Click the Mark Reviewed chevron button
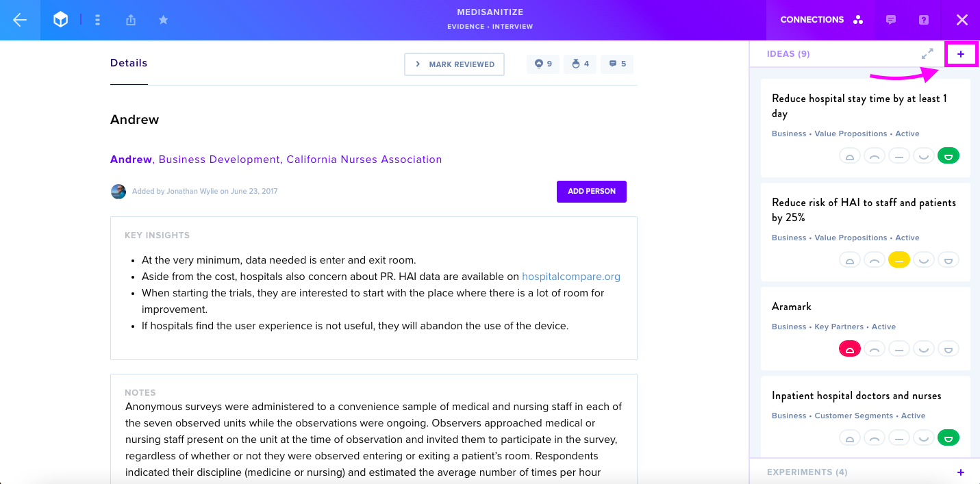 point(455,64)
